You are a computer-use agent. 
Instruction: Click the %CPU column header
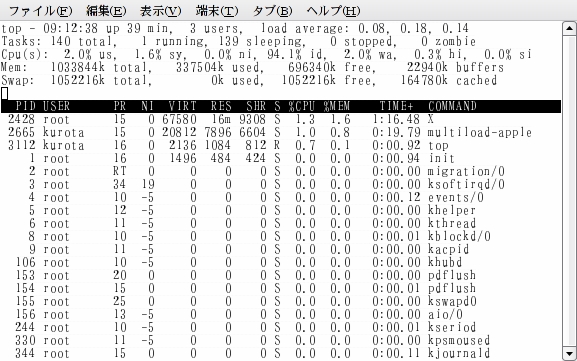[301, 106]
